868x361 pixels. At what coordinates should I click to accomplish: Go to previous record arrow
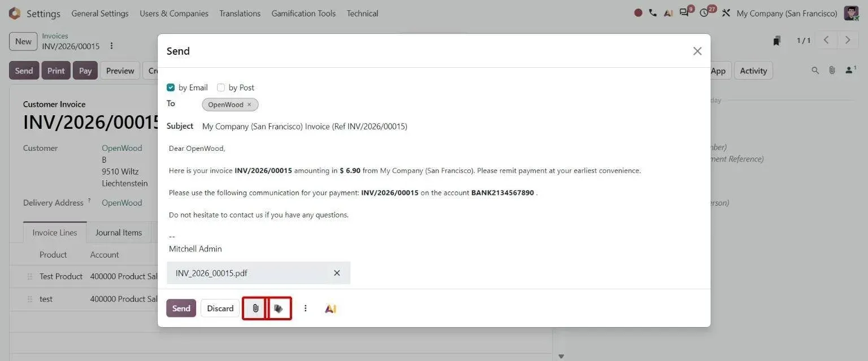pyautogui.click(x=826, y=40)
